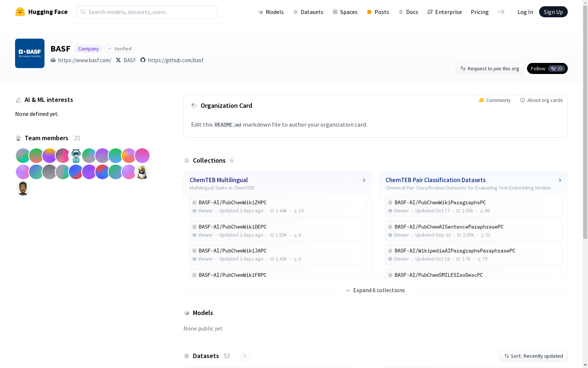Click the dataset icon for BASF-AI/WikipediaAIParagraphsParaphrasePC
Viewport: 588px width, 368px height.
[x=390, y=251]
